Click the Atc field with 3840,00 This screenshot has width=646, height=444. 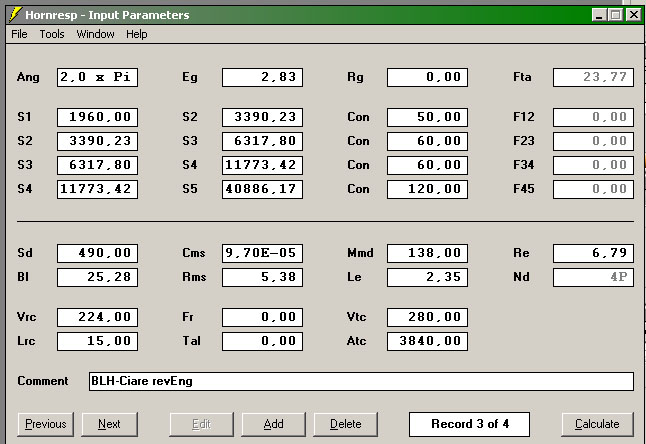[427, 341]
